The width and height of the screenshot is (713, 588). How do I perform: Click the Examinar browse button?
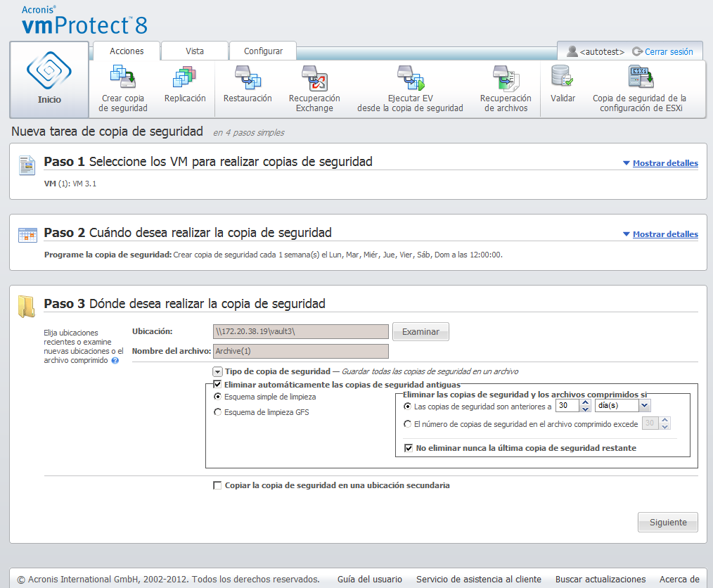click(420, 331)
